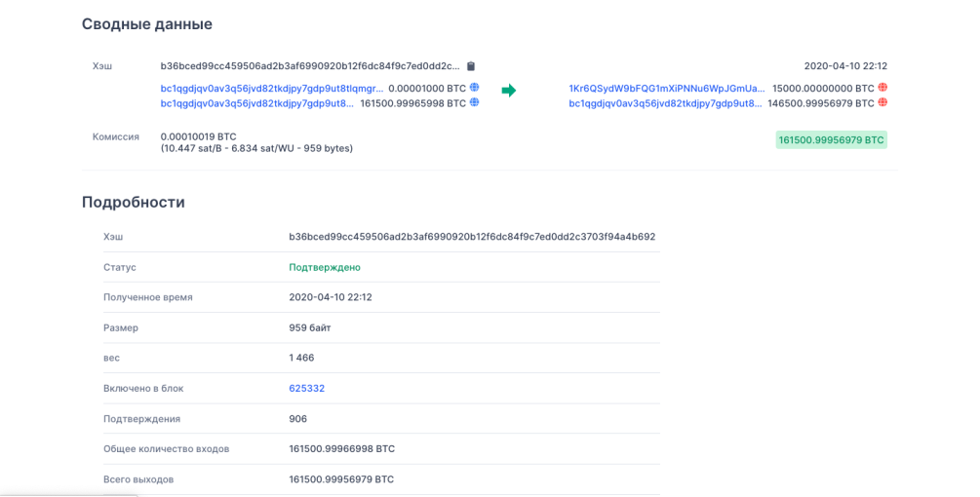Click the Хэш label in summary
Screen dimensions: 980x497
click(101, 66)
